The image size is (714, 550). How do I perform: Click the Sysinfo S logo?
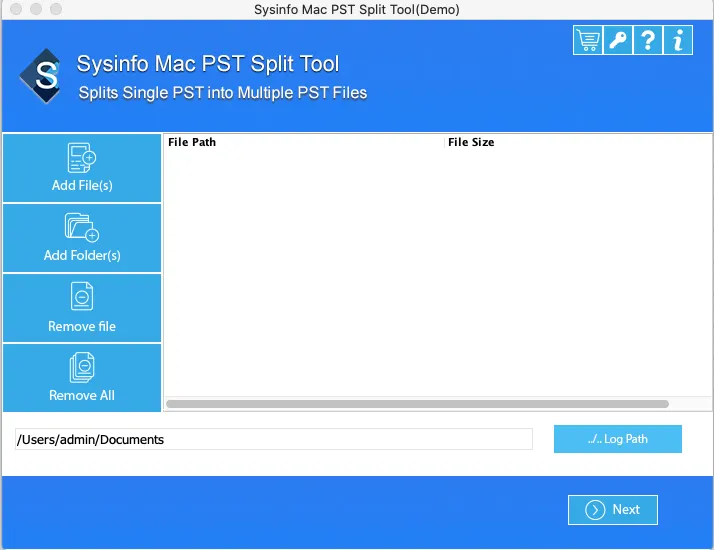[41, 76]
